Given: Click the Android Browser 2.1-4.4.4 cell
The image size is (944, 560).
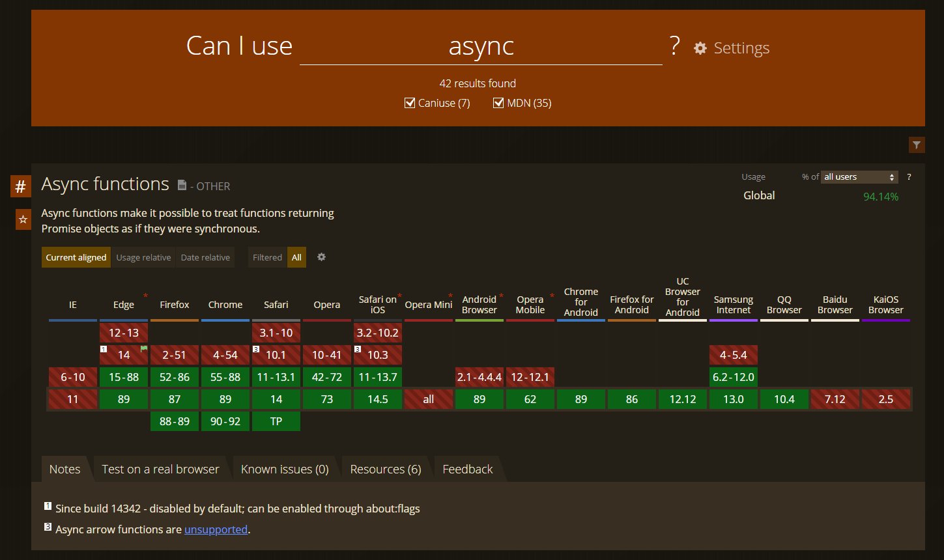Looking at the screenshot, I should [479, 377].
